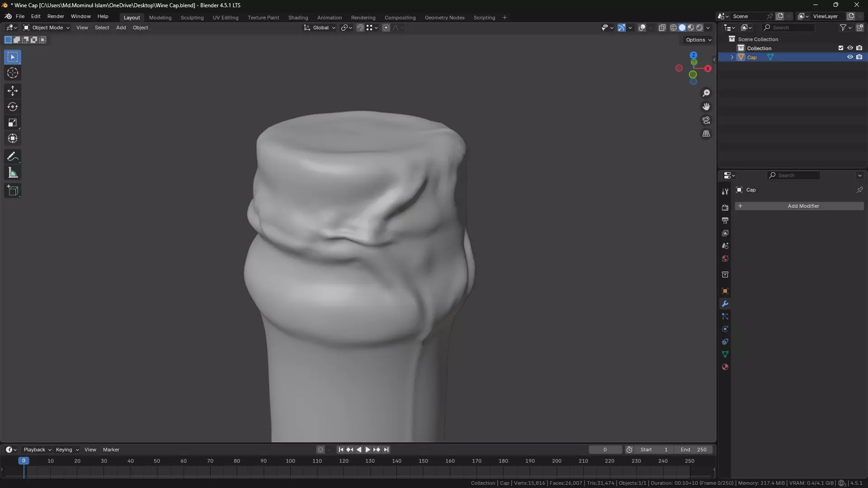Screen dimensions: 868x488
Task: Open the timeline Marker menu
Action: 111,450
